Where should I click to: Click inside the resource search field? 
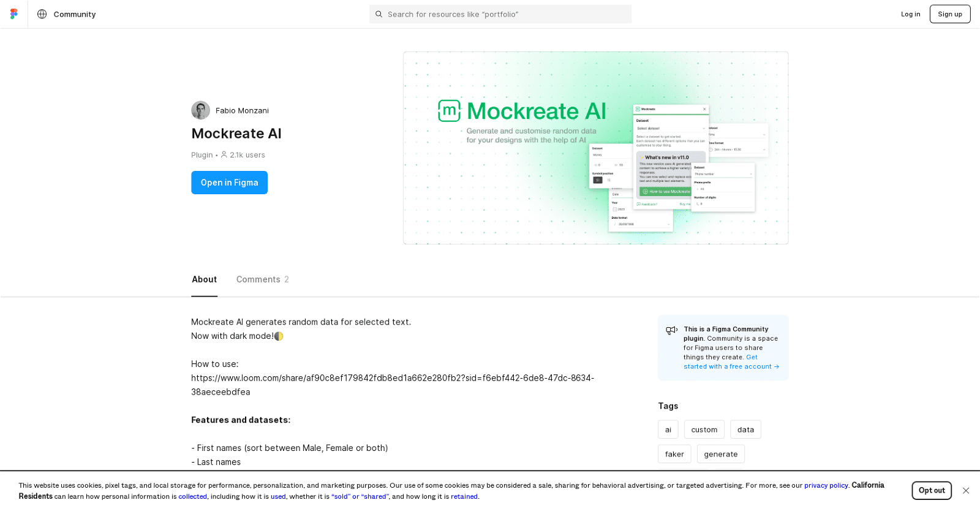pyautogui.click(x=500, y=13)
